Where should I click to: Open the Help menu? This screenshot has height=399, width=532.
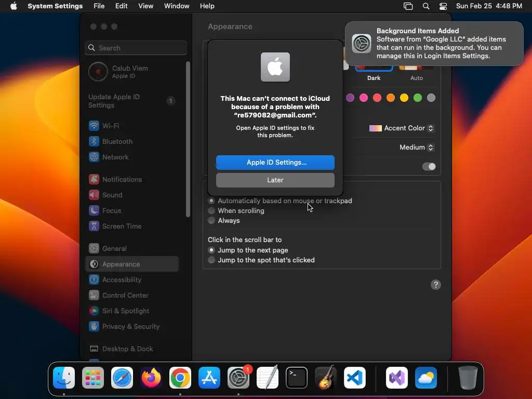(x=207, y=6)
